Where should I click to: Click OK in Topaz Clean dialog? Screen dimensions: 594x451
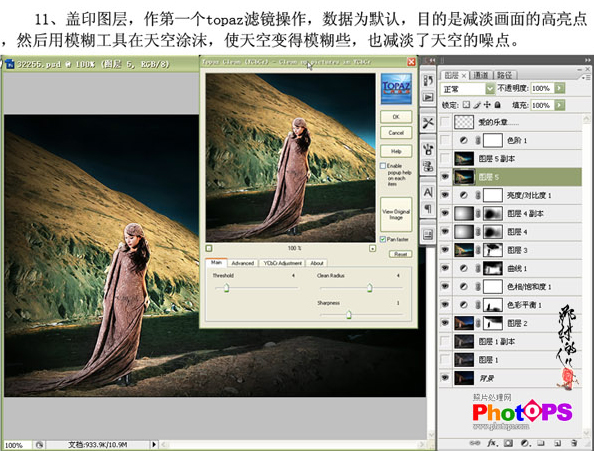click(396, 117)
